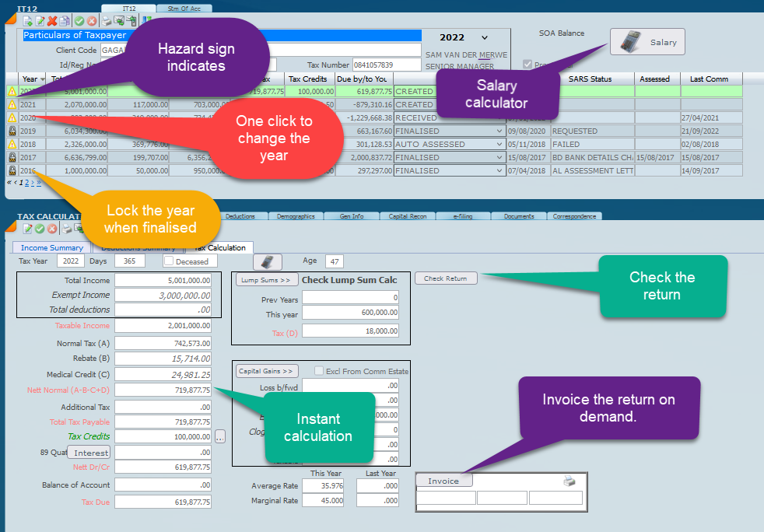
Task: Click the printer icon in the Invoice box
Action: coord(569,481)
